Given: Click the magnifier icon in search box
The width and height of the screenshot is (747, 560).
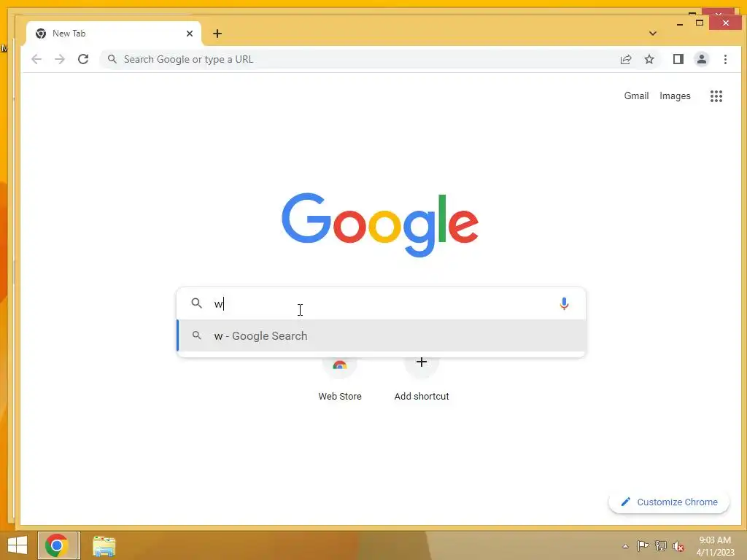Looking at the screenshot, I should point(197,303).
